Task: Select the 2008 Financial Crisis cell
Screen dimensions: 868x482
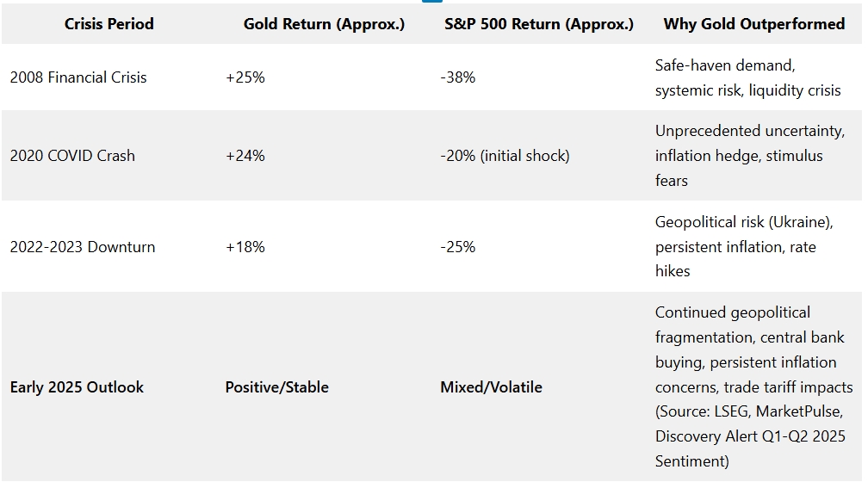Action: (78, 77)
